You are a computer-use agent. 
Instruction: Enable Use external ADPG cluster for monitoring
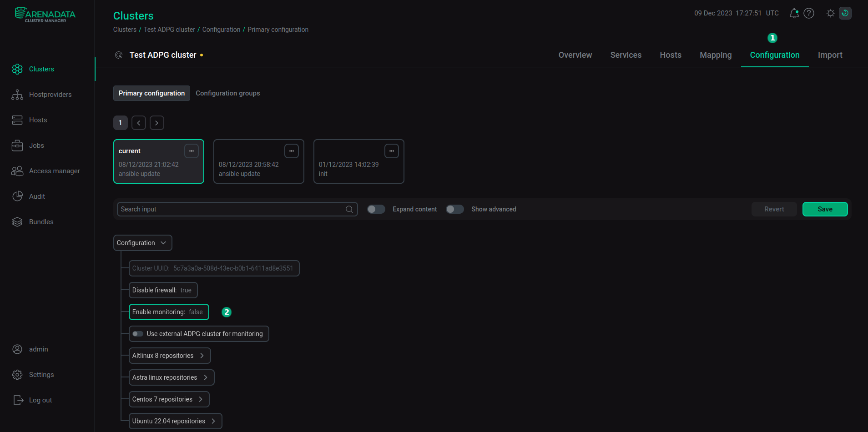coord(138,334)
